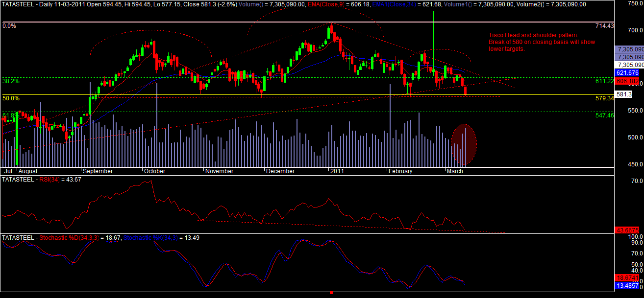Viewport: 644px width, 298px height.
Task: Select the 611.22 Fibonacci price value
Action: (x=605, y=81)
